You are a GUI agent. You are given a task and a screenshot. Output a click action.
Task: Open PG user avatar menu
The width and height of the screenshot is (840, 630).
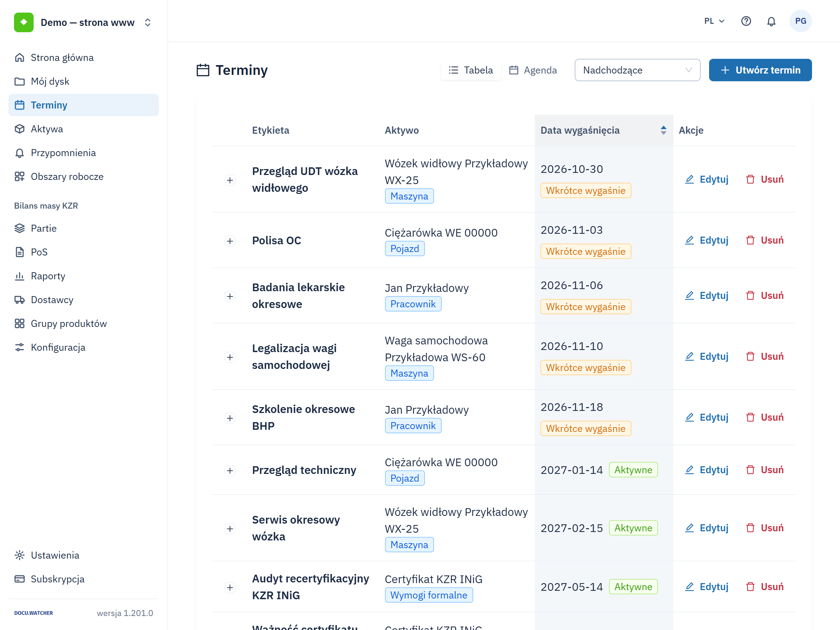coord(800,21)
